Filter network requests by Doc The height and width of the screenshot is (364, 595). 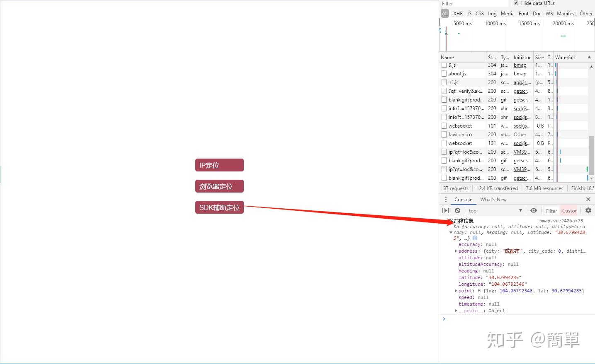(x=537, y=13)
